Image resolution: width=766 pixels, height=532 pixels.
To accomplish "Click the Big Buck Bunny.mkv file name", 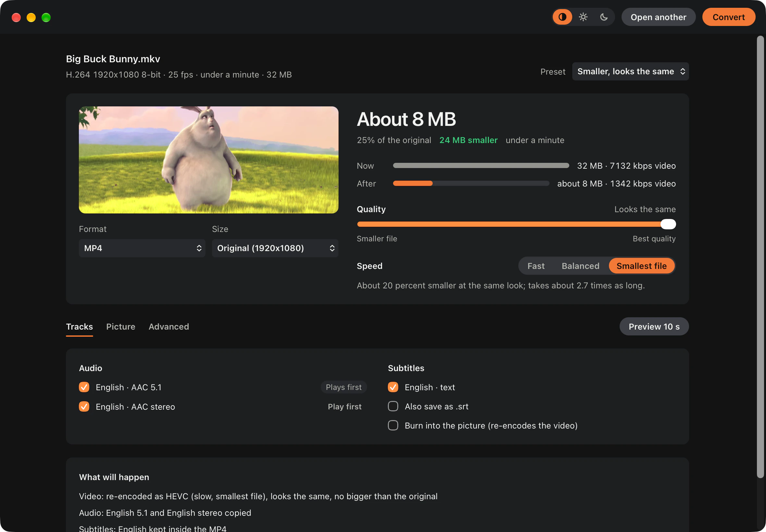I will (113, 59).
